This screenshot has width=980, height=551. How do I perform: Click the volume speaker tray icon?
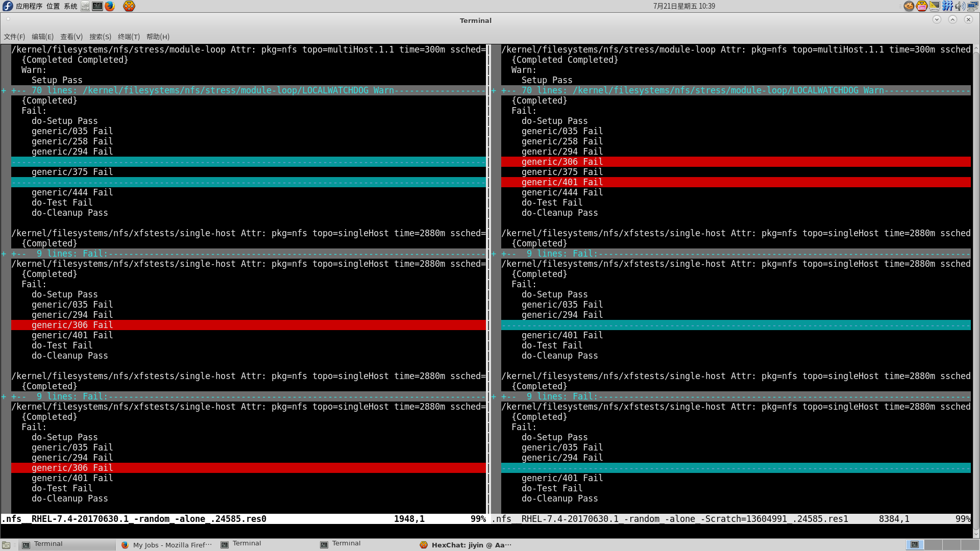[960, 6]
